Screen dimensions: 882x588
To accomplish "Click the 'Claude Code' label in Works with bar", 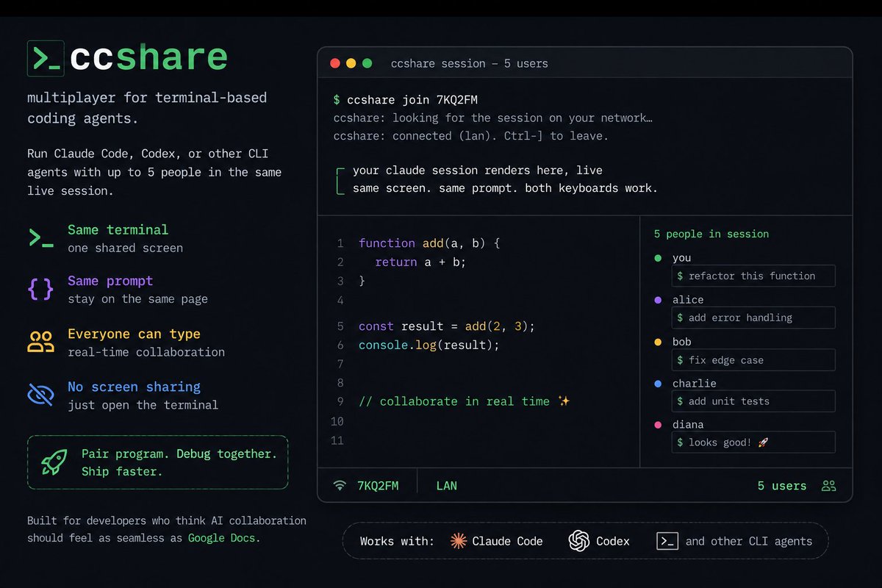I will coord(507,541).
